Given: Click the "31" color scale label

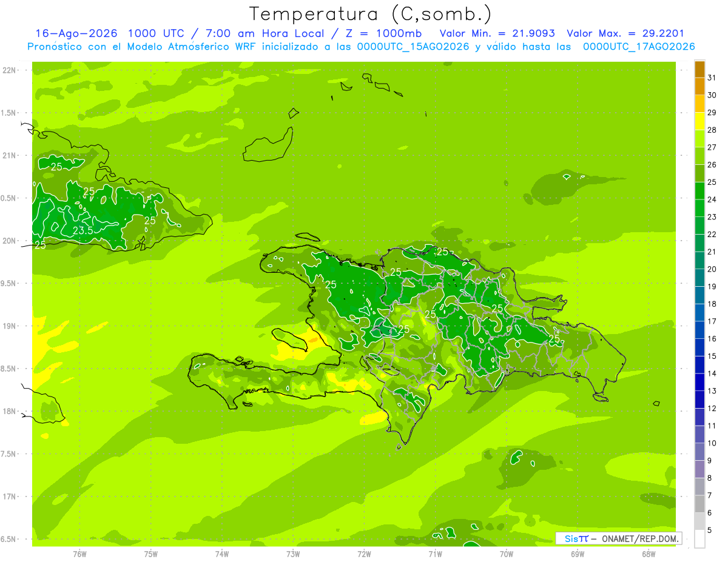Looking at the screenshot, I should [x=712, y=78].
